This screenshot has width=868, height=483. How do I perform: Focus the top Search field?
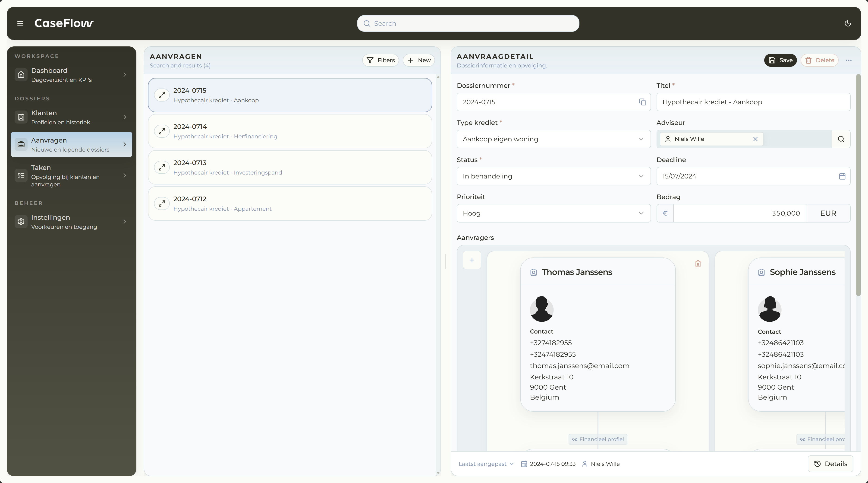click(468, 23)
